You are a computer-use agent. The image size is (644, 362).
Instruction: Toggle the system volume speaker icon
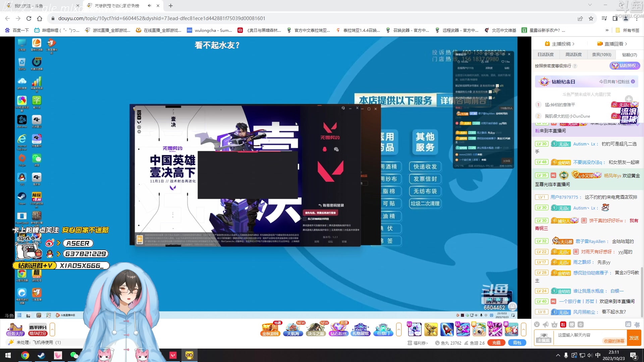click(590, 355)
